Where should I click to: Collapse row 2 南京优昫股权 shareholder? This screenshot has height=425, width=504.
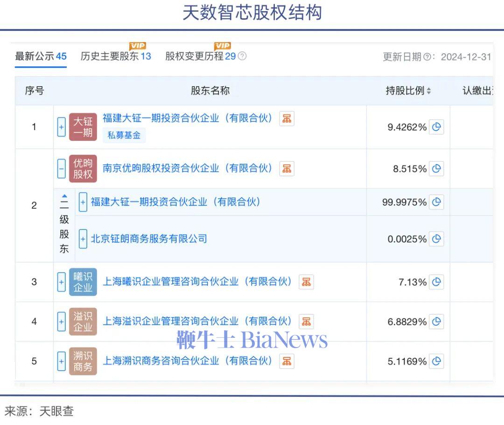pyautogui.click(x=62, y=169)
